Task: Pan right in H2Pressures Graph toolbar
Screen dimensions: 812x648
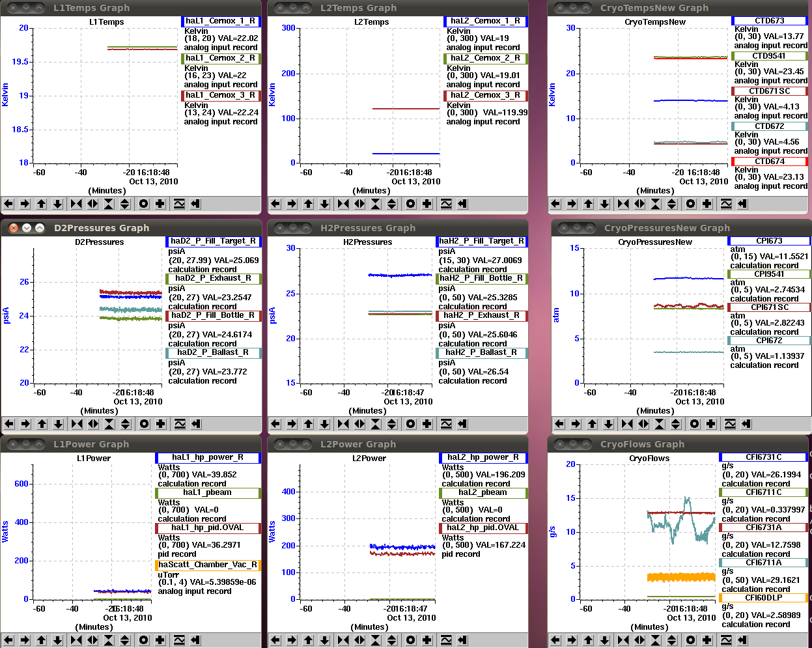Action: pos(292,424)
